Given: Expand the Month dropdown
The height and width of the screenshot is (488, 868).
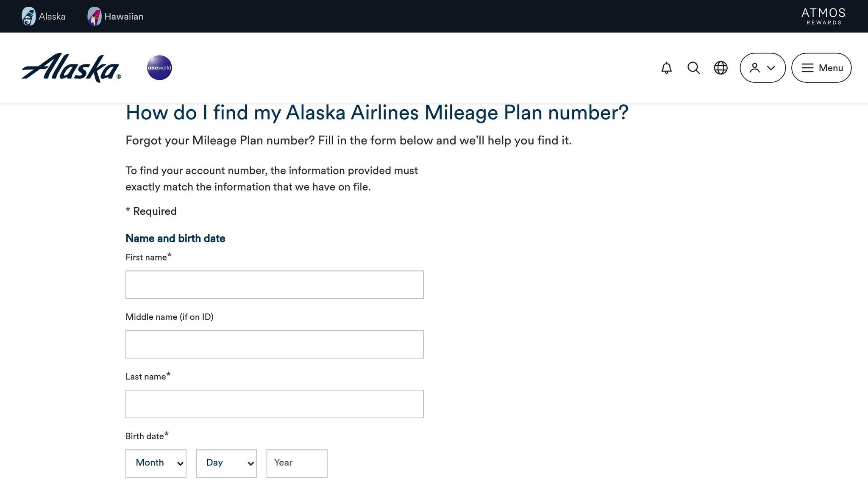Looking at the screenshot, I should point(156,463).
